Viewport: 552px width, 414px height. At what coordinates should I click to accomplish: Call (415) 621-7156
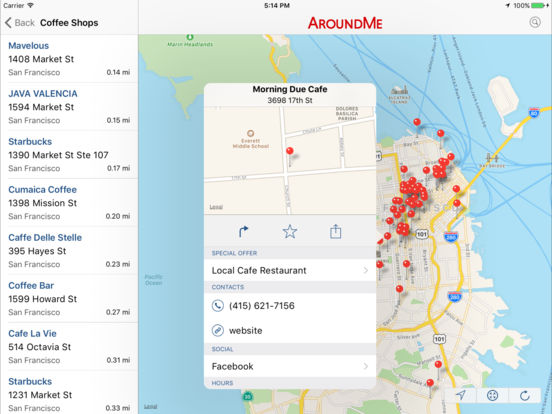point(262,306)
